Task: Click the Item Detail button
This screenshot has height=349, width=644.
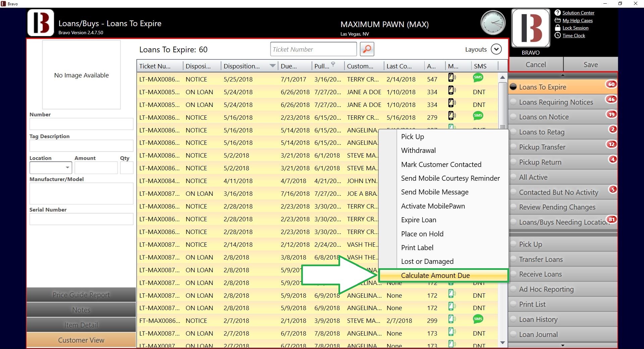Action: pyautogui.click(x=81, y=325)
